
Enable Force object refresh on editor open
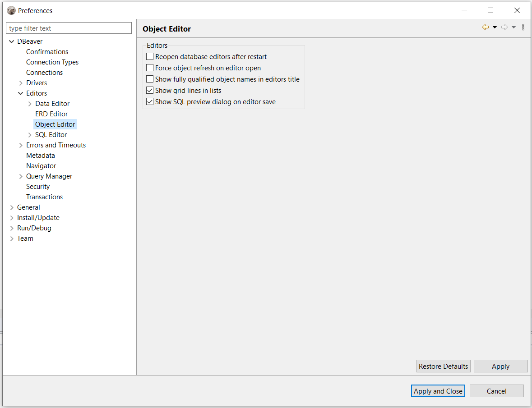[x=149, y=68]
